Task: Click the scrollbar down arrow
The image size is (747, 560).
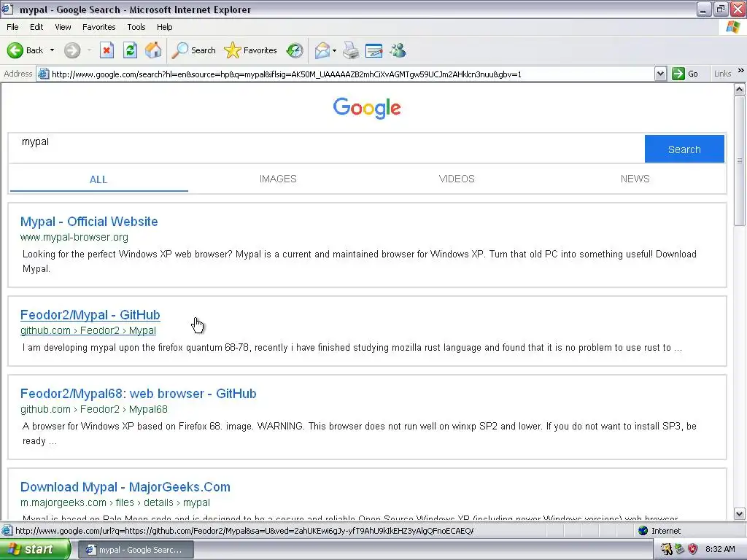Action: pyautogui.click(x=740, y=514)
